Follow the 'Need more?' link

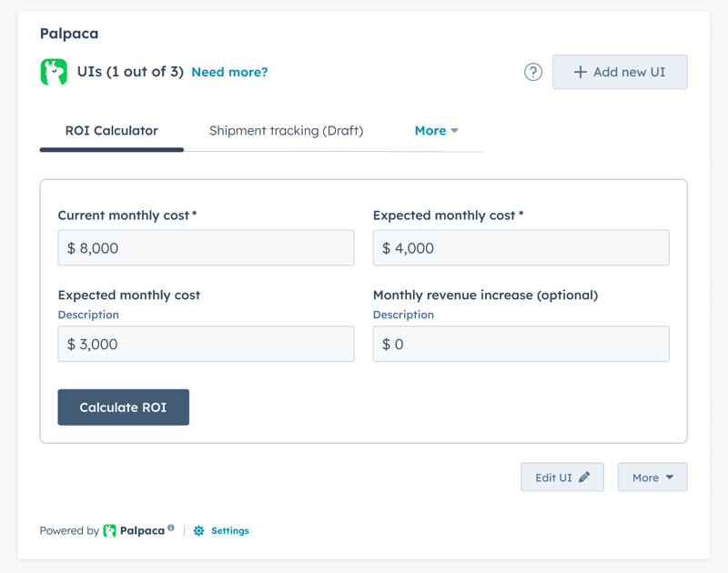[x=229, y=72]
